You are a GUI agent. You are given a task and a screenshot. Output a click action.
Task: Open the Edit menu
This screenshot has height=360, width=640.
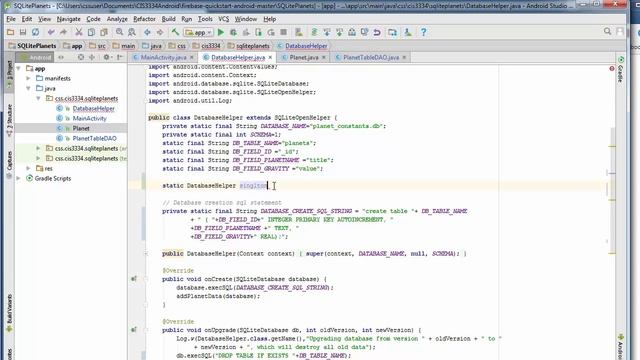(27, 19)
